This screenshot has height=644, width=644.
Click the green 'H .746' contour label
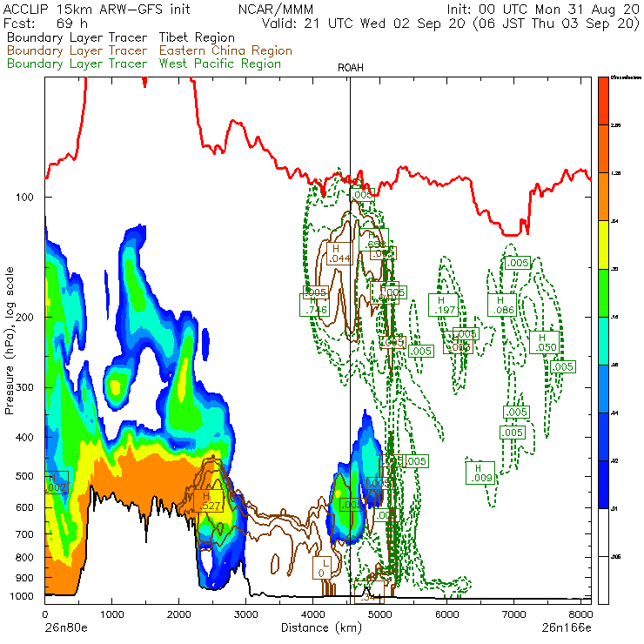(315, 305)
